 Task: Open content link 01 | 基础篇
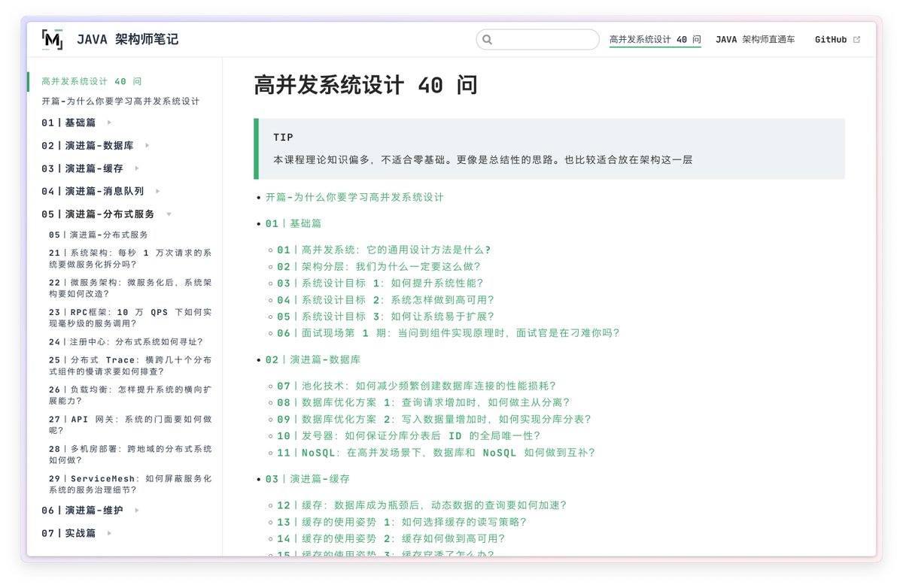coord(293,223)
